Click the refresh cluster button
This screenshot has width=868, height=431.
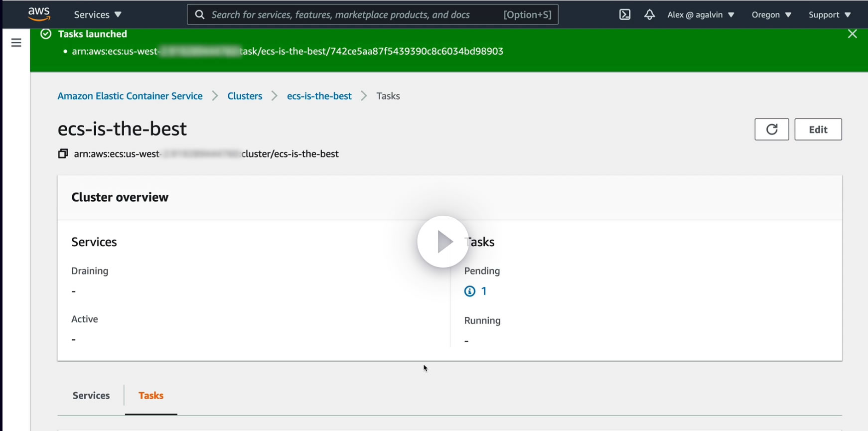pos(771,130)
